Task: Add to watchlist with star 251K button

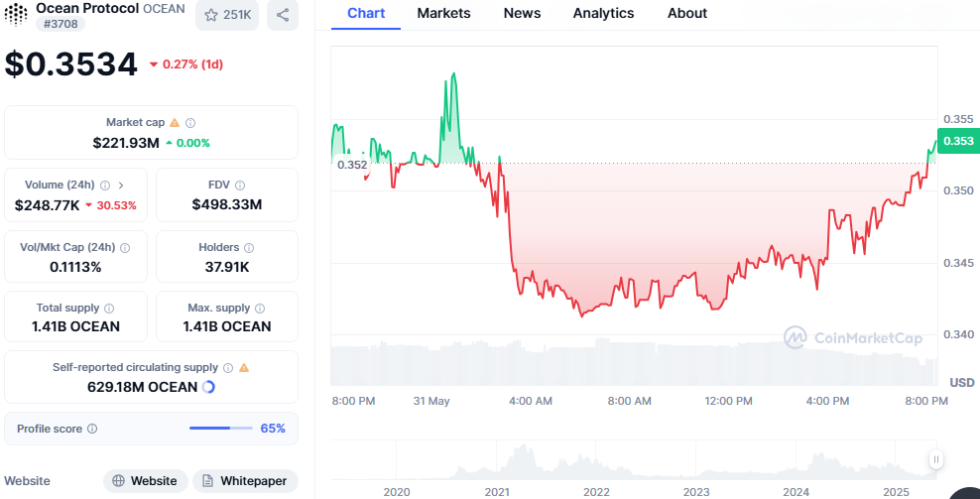Action: [227, 14]
